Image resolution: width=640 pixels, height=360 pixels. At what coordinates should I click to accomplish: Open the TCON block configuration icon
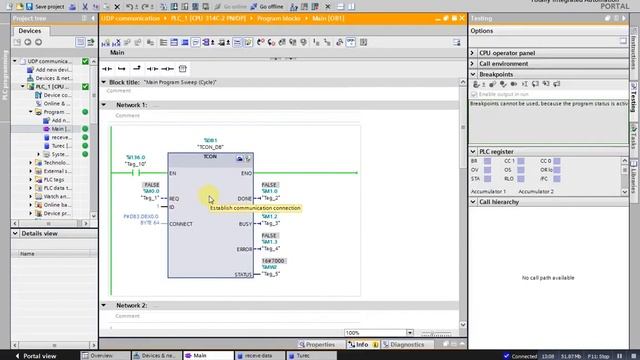pyautogui.click(x=240, y=158)
